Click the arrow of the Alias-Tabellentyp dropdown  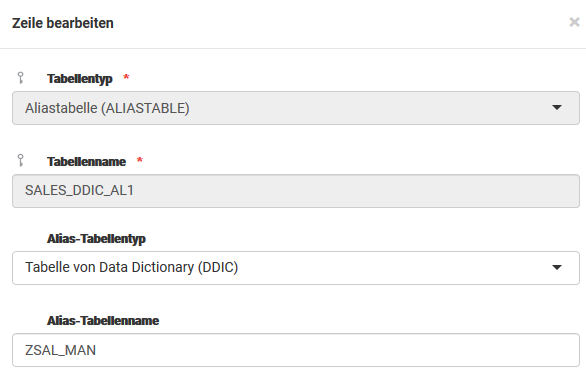[557, 267]
